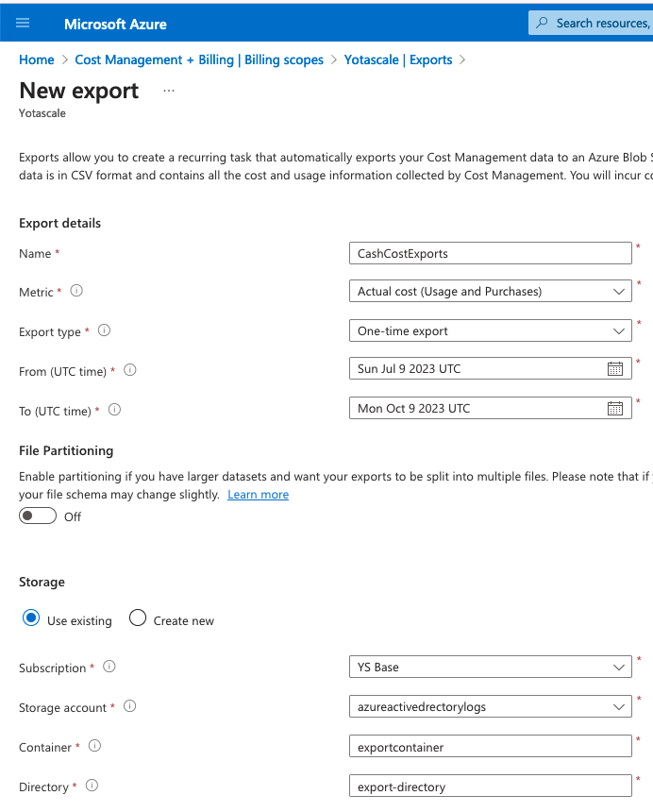
Task: Click the info icon next to Container
Action: [x=94, y=746]
